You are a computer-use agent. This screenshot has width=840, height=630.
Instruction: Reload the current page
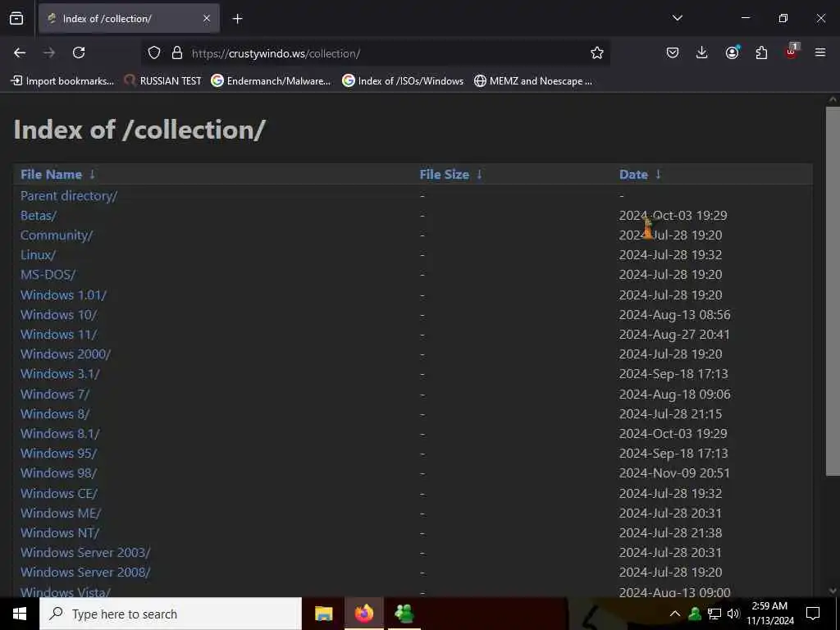click(x=79, y=52)
